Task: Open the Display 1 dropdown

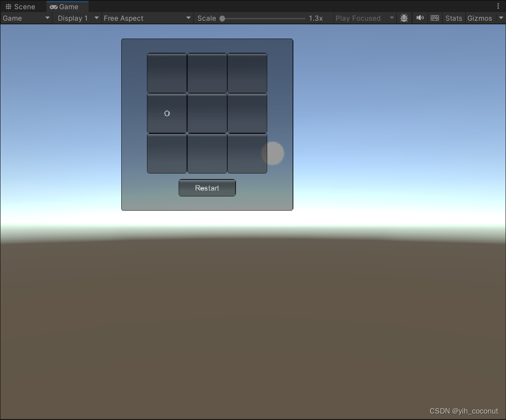Action: pyautogui.click(x=78, y=18)
